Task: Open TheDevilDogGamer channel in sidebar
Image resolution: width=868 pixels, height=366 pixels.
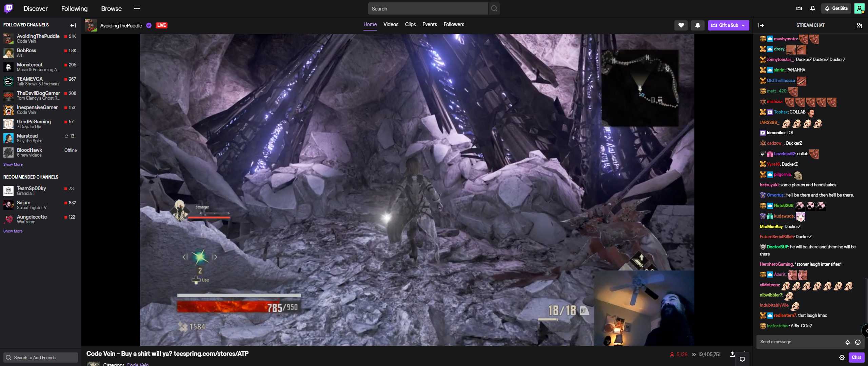Action: pos(40,95)
